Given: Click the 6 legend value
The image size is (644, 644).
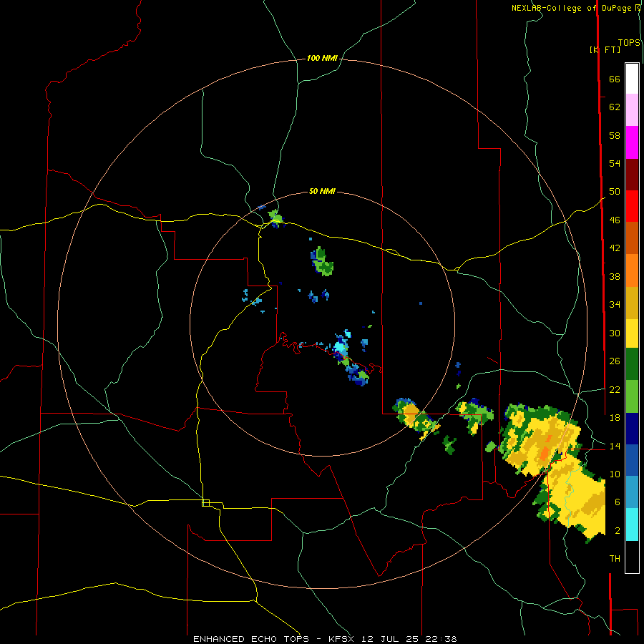Looking at the screenshot, I should pyautogui.click(x=618, y=502).
